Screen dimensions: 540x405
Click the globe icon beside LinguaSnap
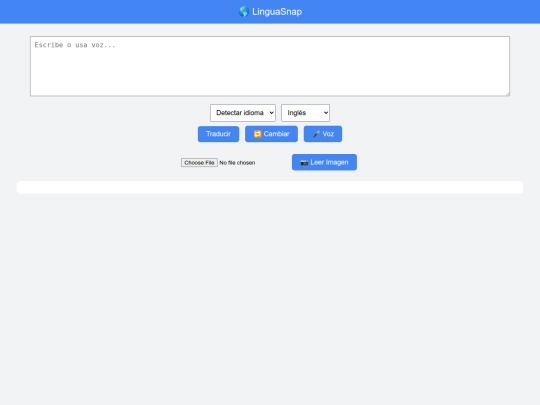(x=244, y=12)
